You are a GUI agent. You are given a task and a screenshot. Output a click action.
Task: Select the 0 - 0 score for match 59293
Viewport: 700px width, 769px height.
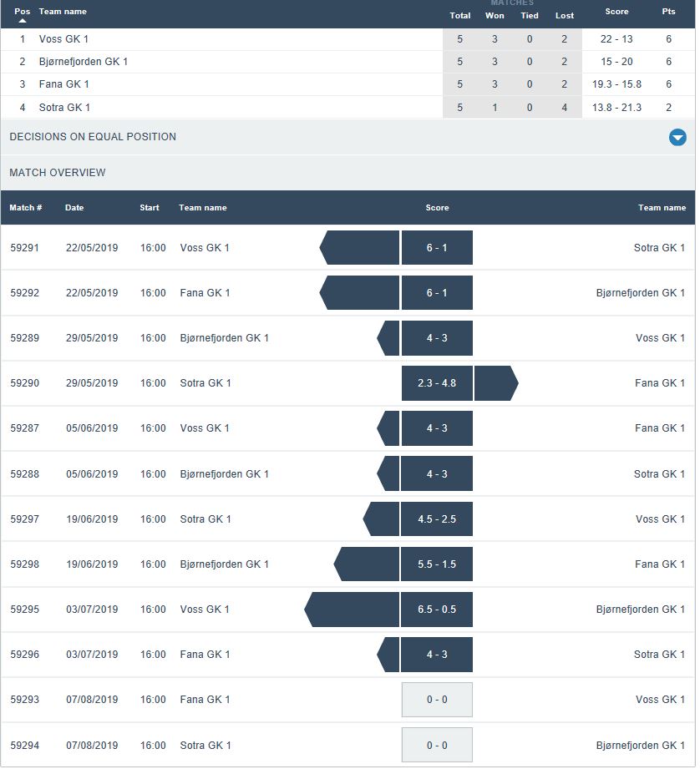click(437, 700)
